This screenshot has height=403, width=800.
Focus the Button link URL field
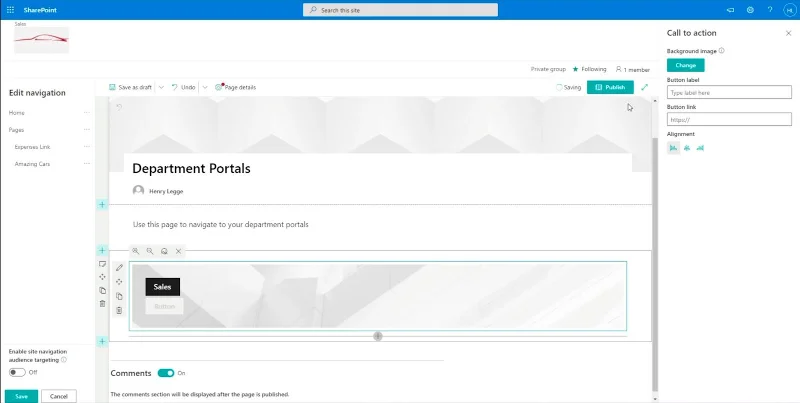(729, 119)
